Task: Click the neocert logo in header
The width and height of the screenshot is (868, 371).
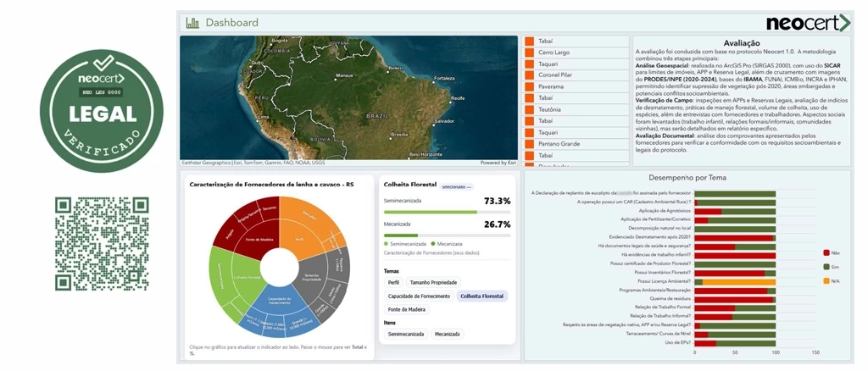Action: coord(806,23)
